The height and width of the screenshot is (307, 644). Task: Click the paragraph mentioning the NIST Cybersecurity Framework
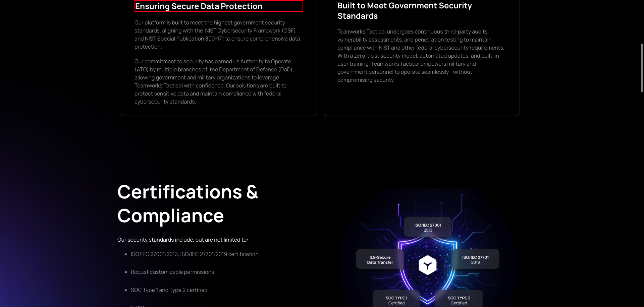[217, 35]
